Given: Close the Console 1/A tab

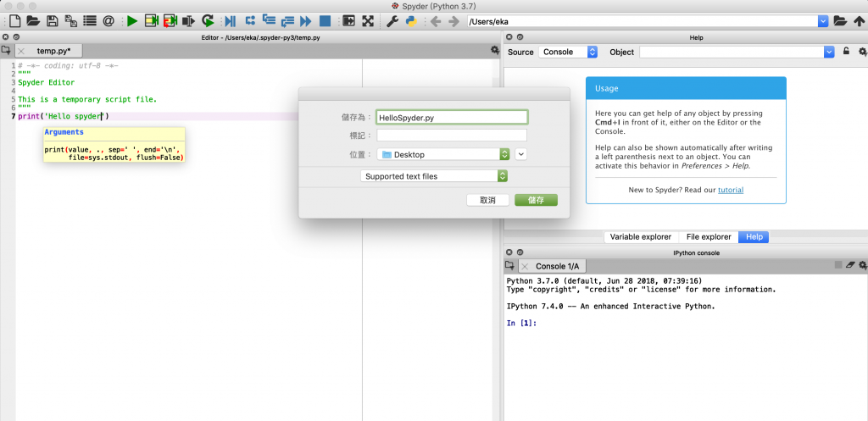Looking at the screenshot, I should 526,266.
